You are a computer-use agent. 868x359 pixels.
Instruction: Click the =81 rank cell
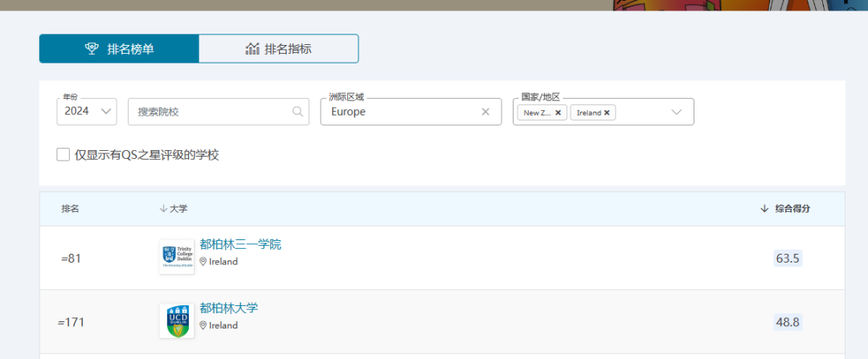pyautogui.click(x=71, y=259)
